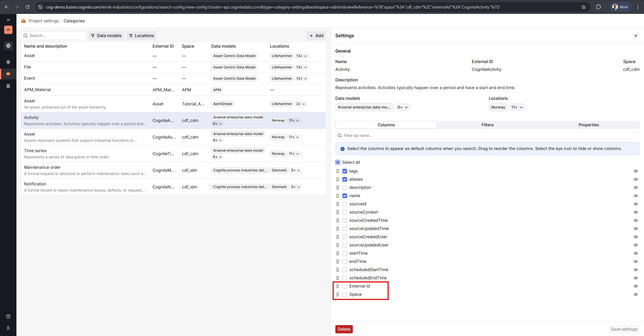The image size is (644, 336).
Task: Open the shield security icon in sidebar
Action: coord(8,62)
